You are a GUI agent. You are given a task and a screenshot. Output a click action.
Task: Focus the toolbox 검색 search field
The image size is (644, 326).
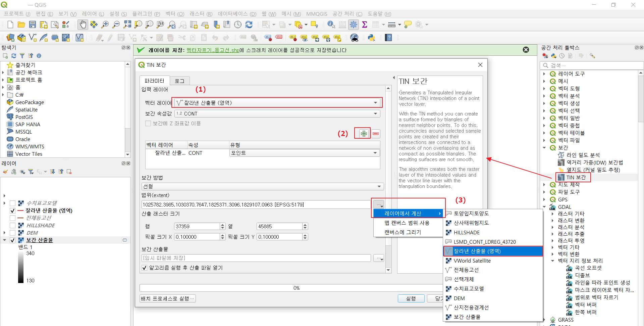(592, 65)
